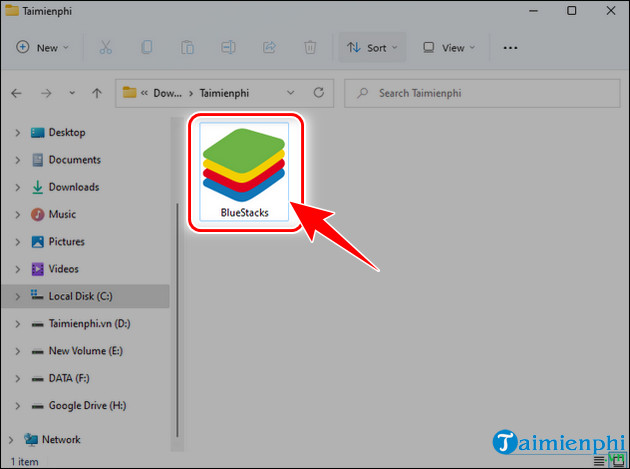Expand the Downloads tree node

pyautogui.click(x=17, y=187)
